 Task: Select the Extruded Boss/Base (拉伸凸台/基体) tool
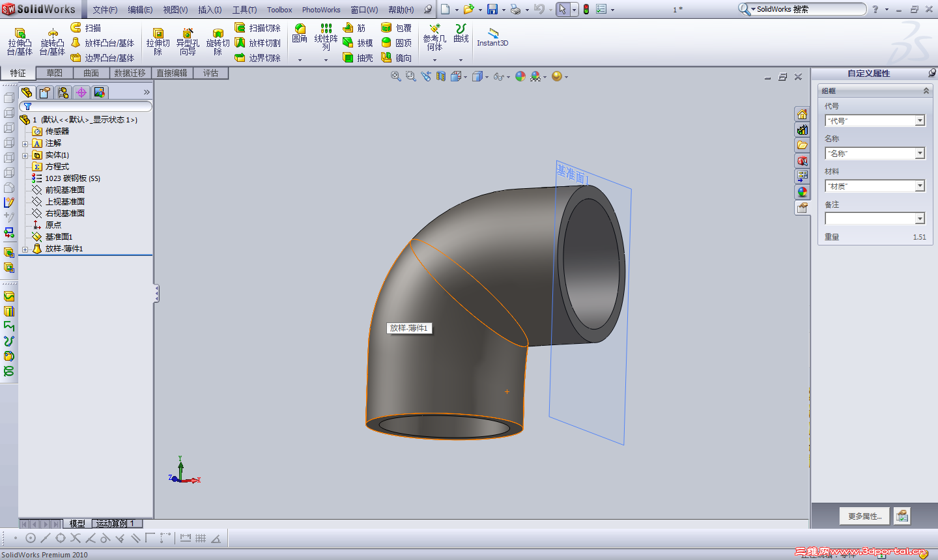pyautogui.click(x=20, y=42)
